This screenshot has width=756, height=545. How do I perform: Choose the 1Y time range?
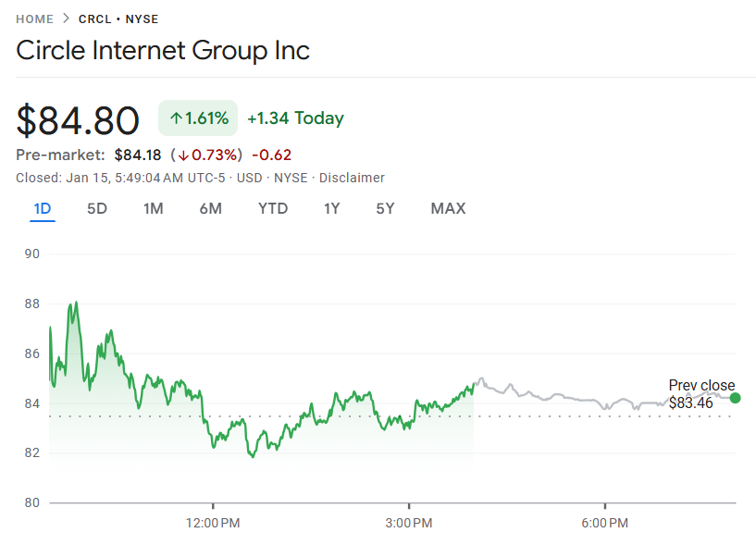pos(331,208)
